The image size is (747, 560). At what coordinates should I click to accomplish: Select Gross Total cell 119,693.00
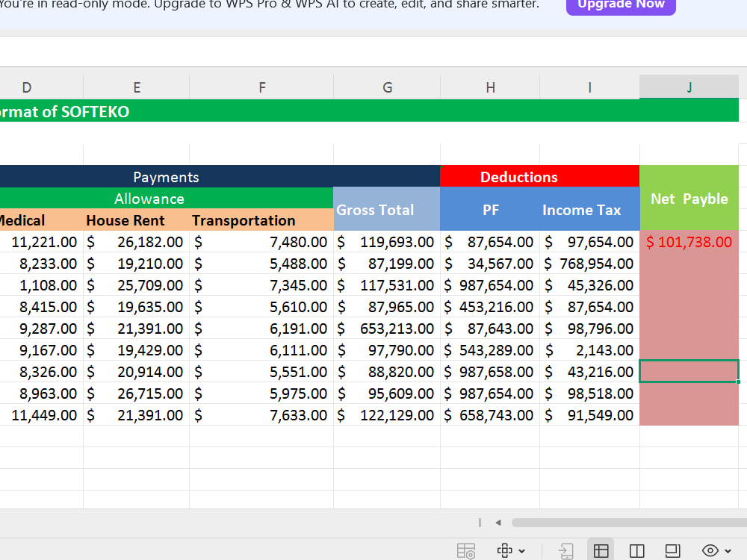[387, 241]
